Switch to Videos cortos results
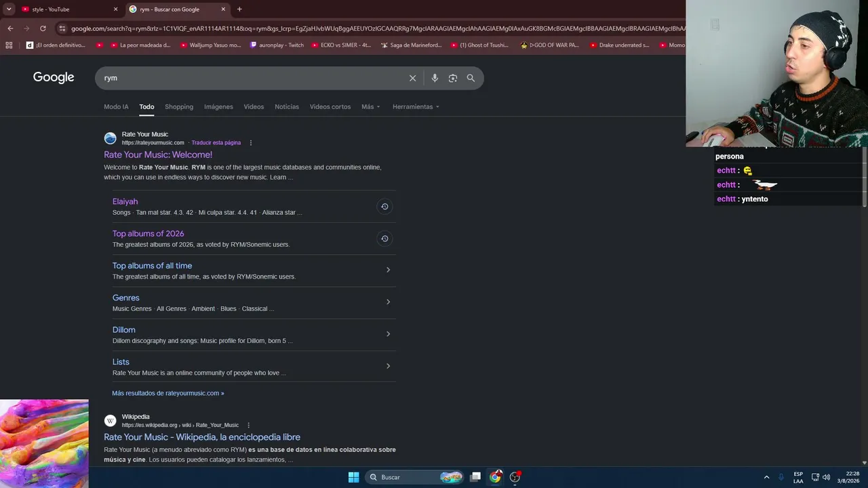868x488 pixels. point(330,107)
